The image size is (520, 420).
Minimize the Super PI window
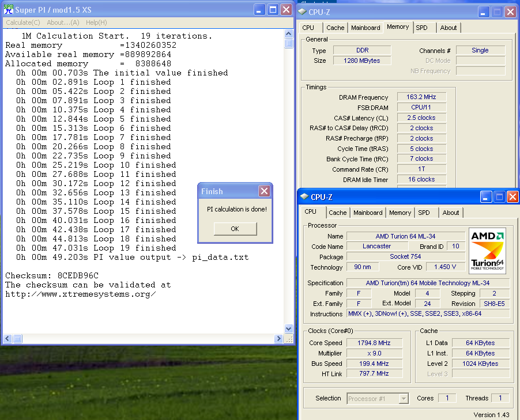(x=259, y=10)
